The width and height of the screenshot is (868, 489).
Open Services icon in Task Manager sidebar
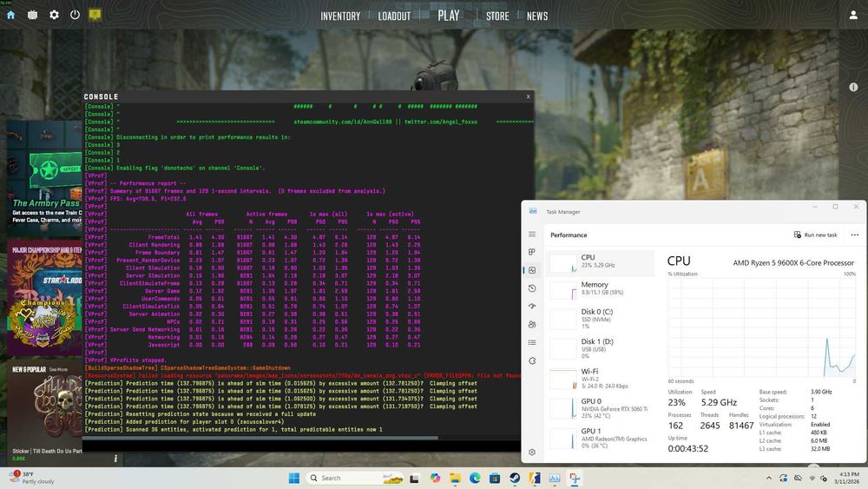coord(532,360)
